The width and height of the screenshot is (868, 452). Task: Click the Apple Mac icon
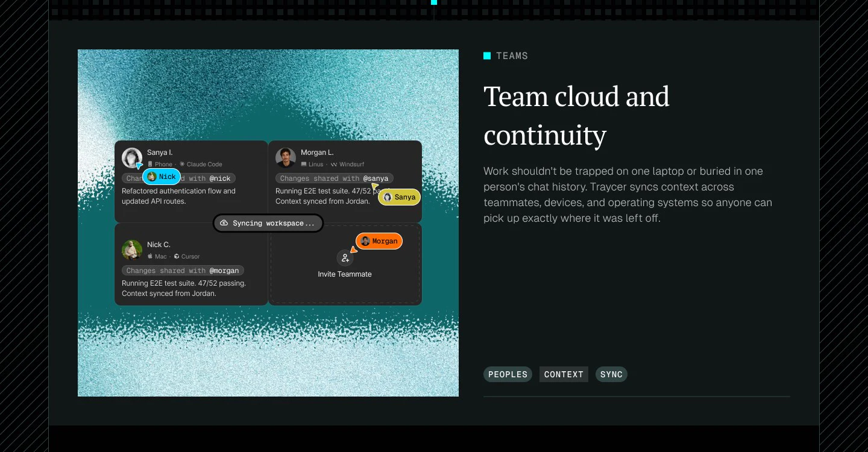(x=150, y=256)
